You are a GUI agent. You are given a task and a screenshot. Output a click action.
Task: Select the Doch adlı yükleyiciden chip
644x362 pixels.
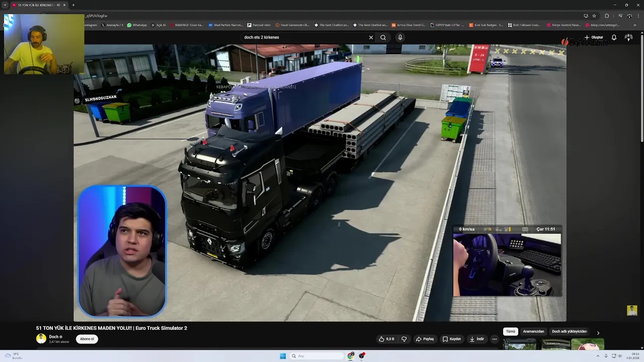(570, 331)
